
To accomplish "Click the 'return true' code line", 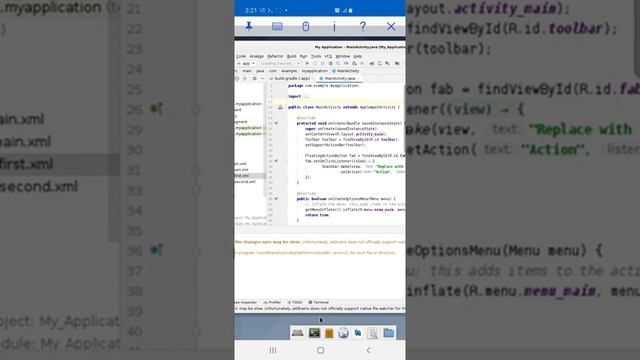I will click(x=317, y=215).
